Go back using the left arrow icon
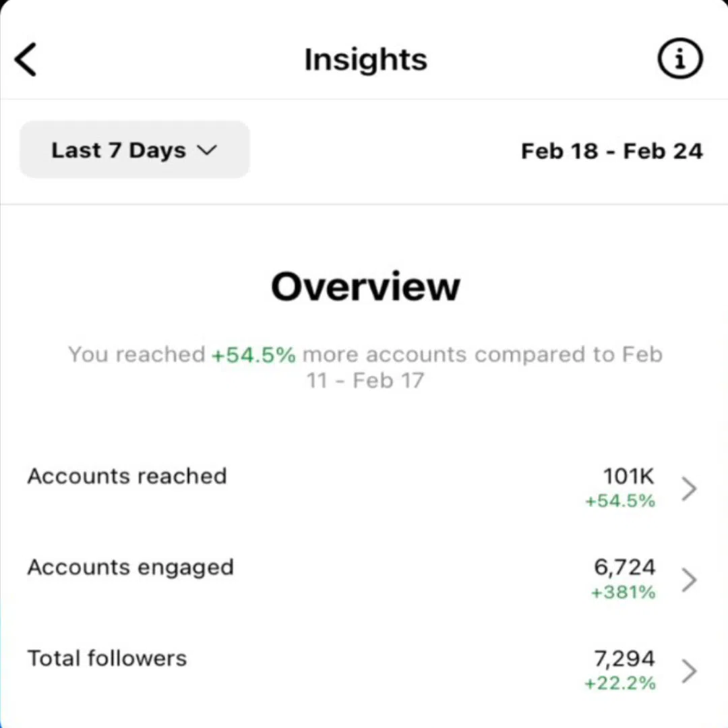This screenshot has width=728, height=728. point(26,59)
